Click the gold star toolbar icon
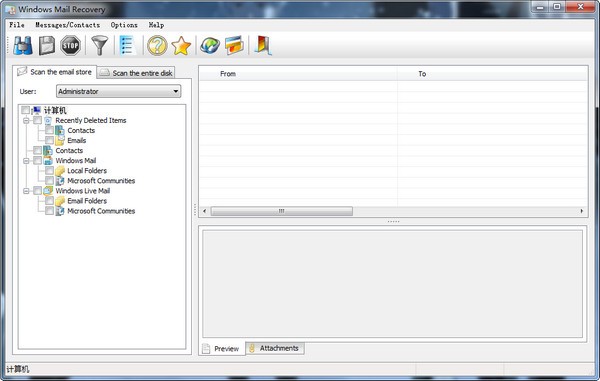The height and width of the screenshot is (381, 600). 181,46
